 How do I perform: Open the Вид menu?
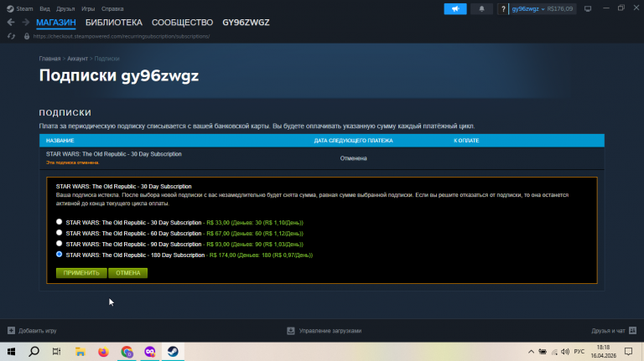(44, 8)
